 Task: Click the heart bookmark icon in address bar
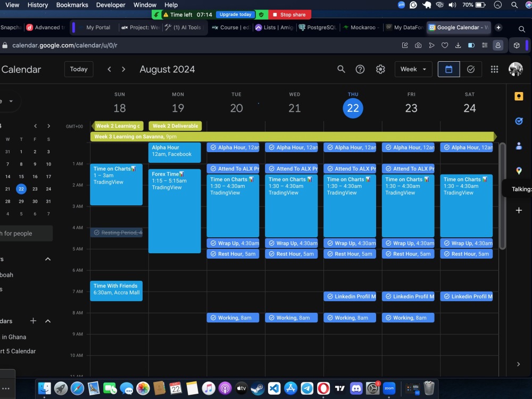pos(444,45)
